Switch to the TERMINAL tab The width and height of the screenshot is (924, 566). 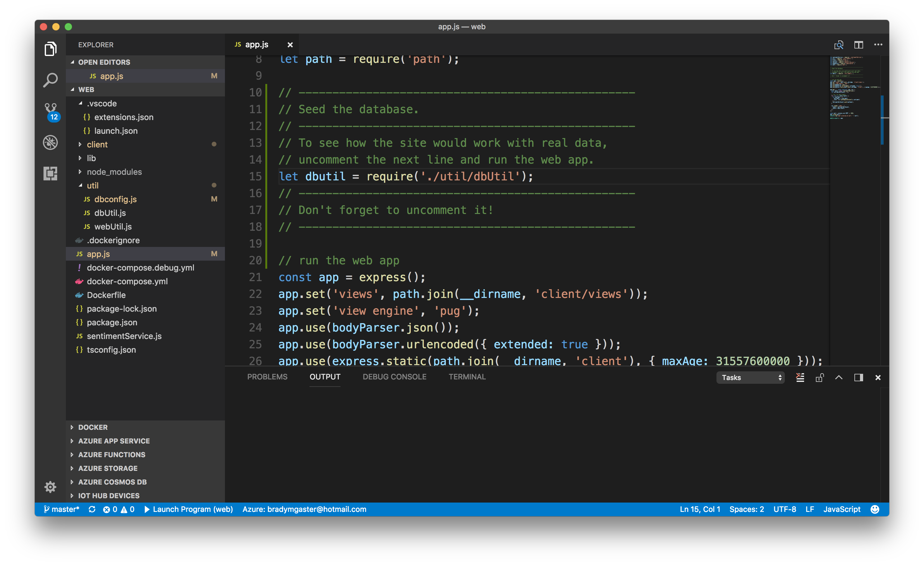pos(467,377)
